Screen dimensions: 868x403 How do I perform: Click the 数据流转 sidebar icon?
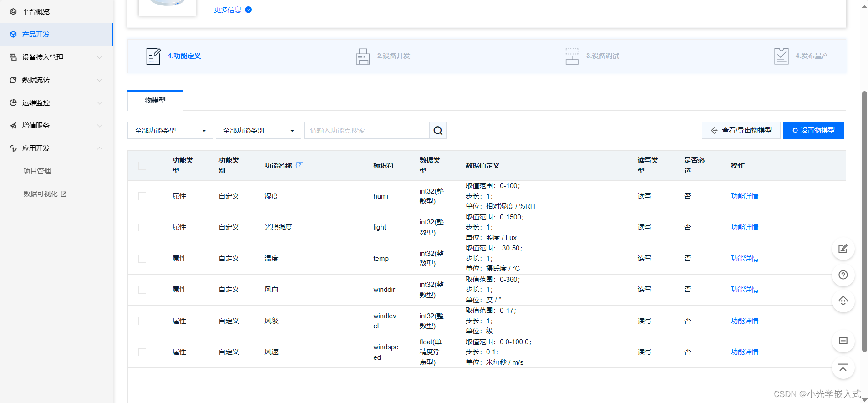point(13,80)
